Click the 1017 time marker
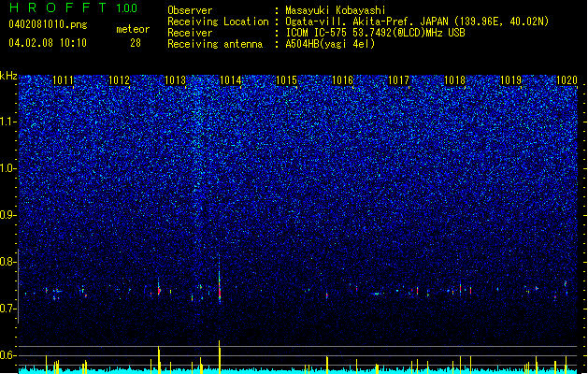 (x=398, y=80)
